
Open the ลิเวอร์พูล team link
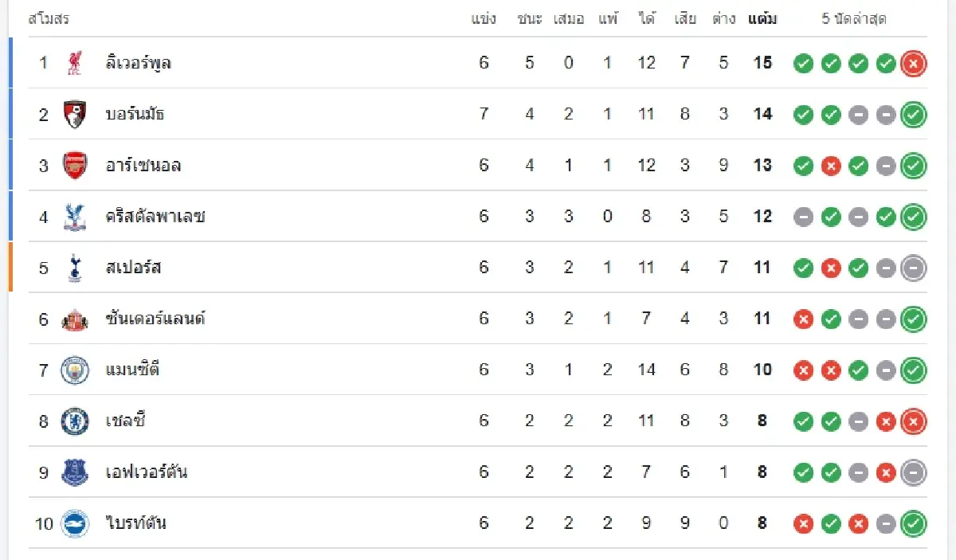139,63
